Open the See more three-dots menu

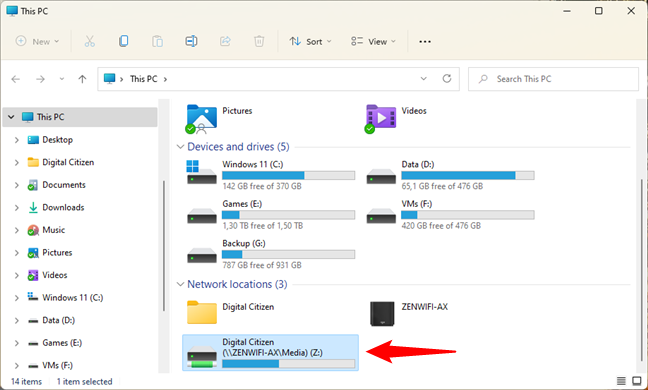(x=425, y=41)
